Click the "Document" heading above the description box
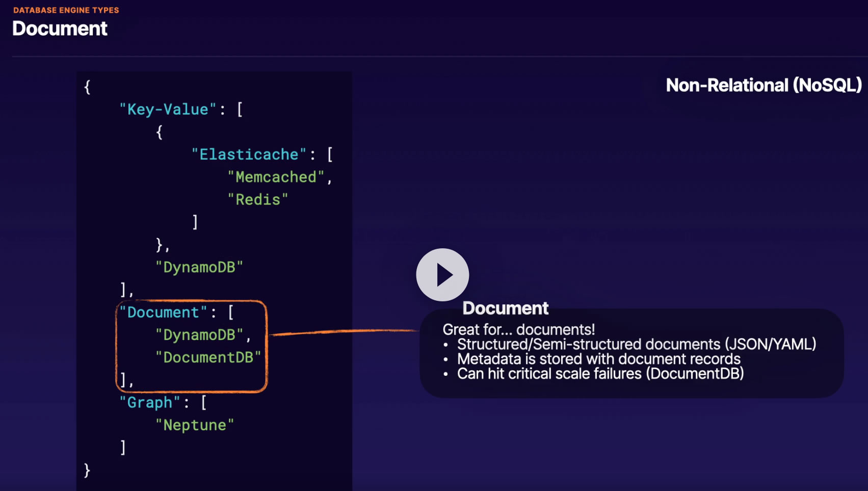868x491 pixels. [x=506, y=308]
